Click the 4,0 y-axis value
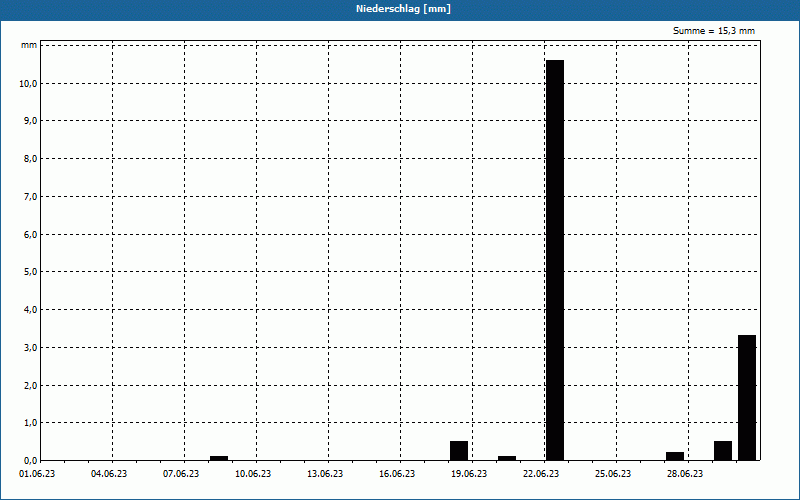800x500 pixels. tap(30, 310)
